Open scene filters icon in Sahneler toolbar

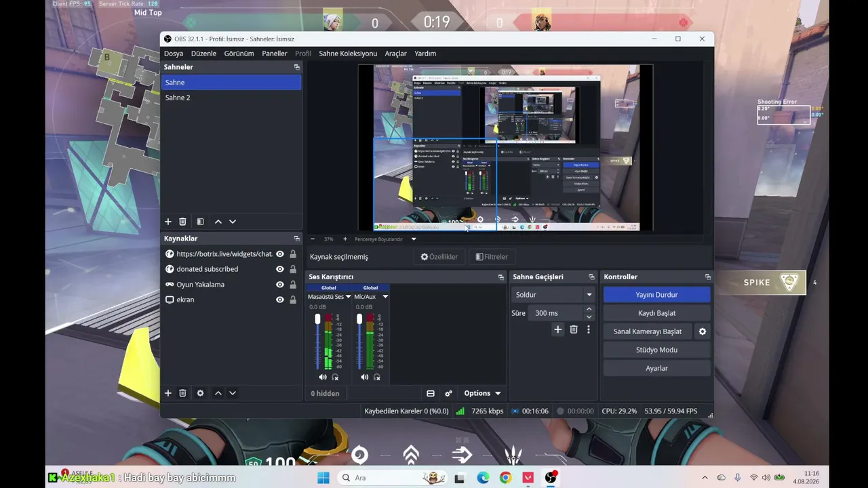200,222
